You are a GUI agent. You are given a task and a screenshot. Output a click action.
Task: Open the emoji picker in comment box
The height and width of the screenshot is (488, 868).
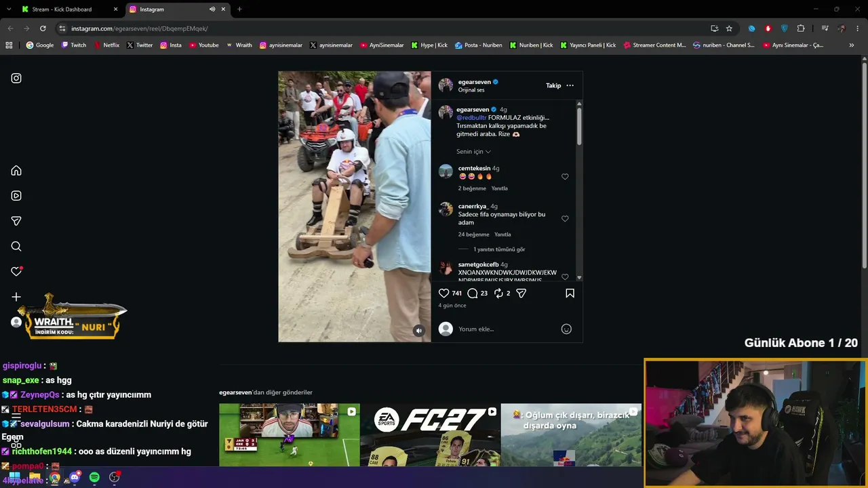[566, 329]
